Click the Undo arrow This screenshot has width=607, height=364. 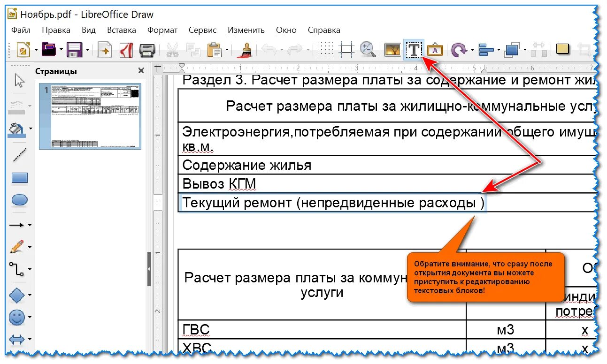[x=269, y=50]
